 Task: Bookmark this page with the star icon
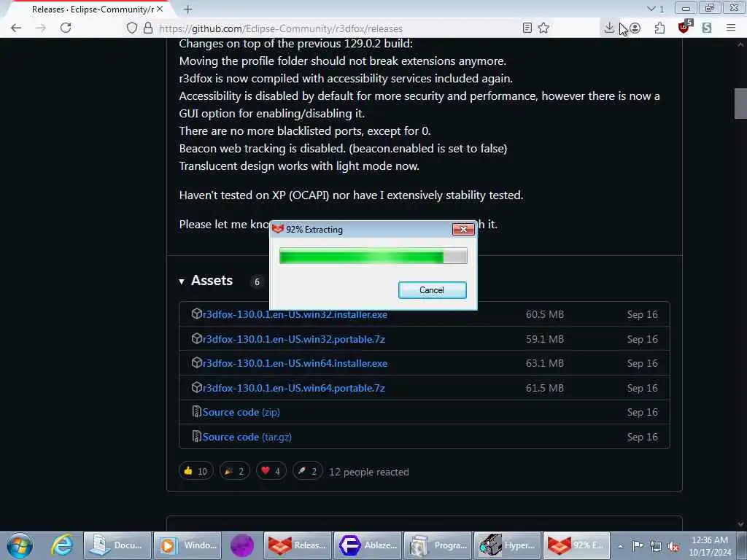(543, 28)
